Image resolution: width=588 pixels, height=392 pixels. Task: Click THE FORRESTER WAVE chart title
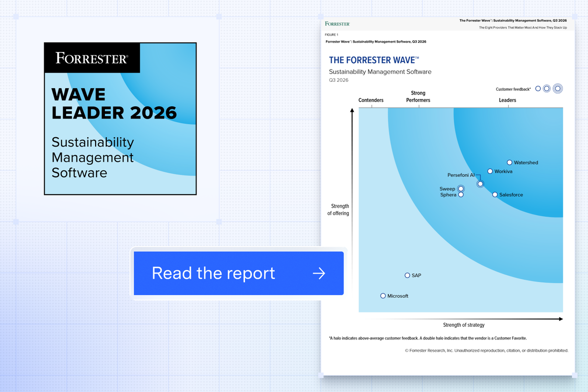[374, 60]
